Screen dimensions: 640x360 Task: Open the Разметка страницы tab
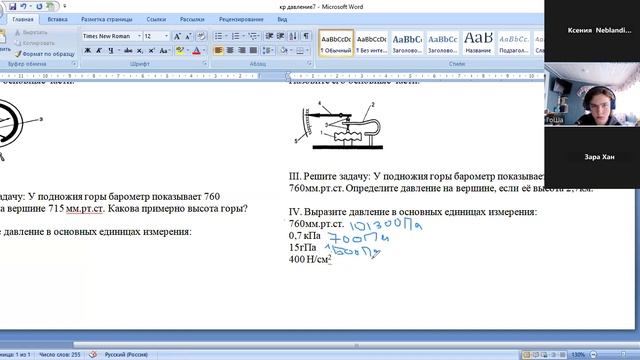[x=107, y=19]
